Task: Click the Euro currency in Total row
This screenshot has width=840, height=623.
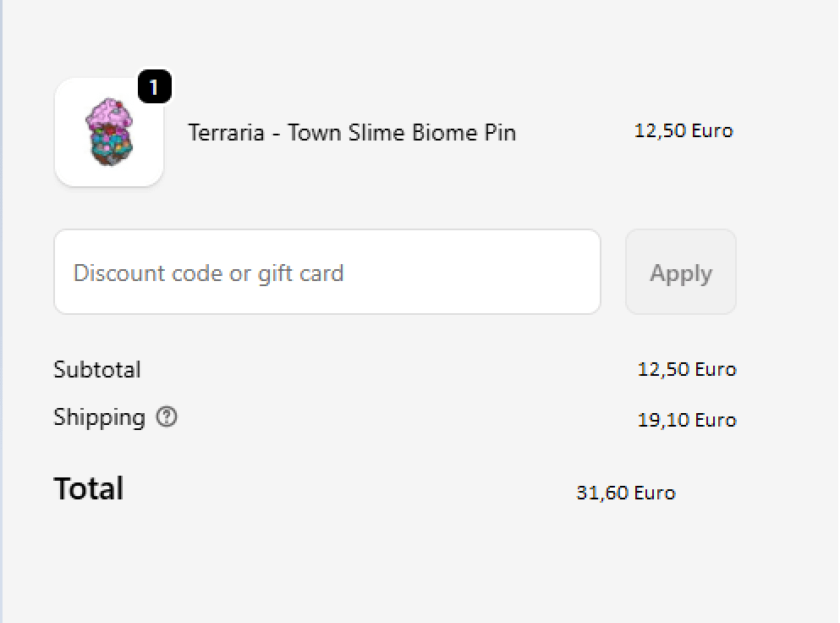Action: 654,493
